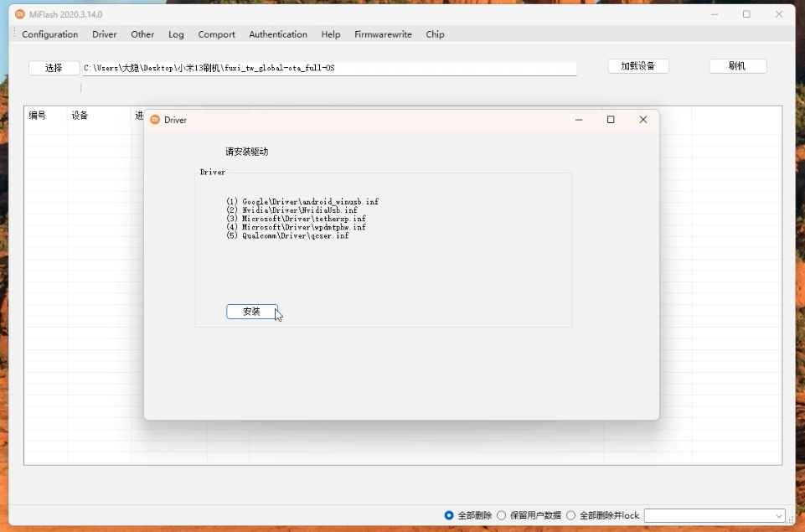Open the Authentication menu
Image resolution: width=805 pixels, height=532 pixels.
[x=278, y=34]
